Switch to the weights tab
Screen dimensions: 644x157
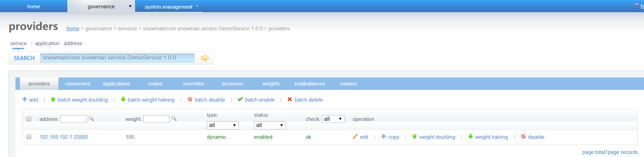click(271, 84)
